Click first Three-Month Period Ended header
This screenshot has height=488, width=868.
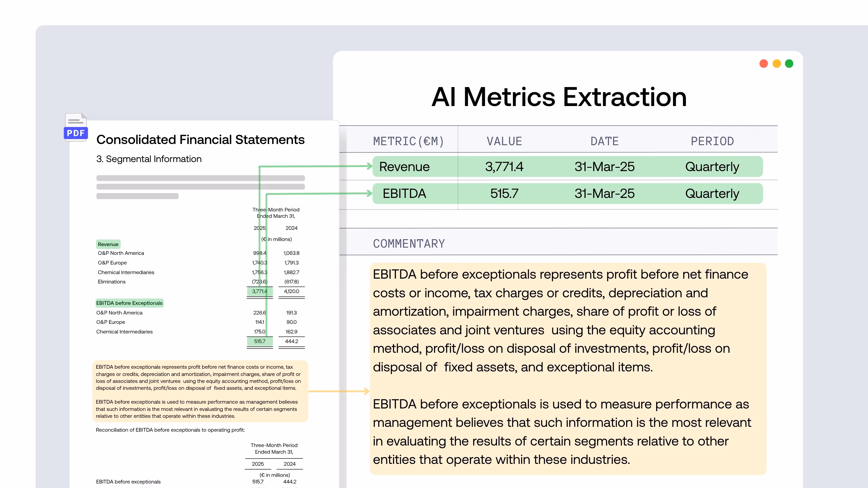[x=276, y=213]
